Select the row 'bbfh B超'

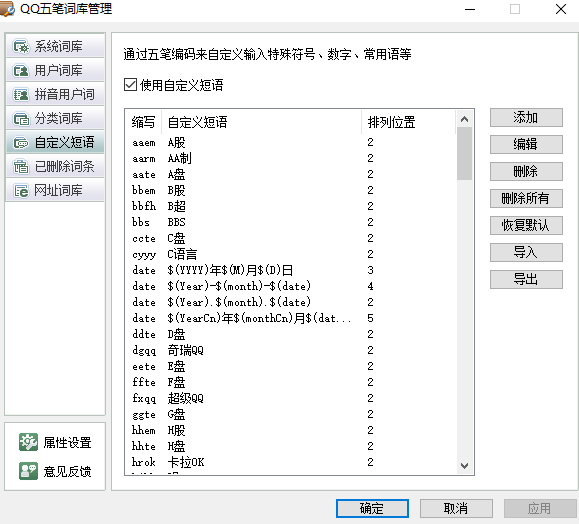[x=290, y=206]
